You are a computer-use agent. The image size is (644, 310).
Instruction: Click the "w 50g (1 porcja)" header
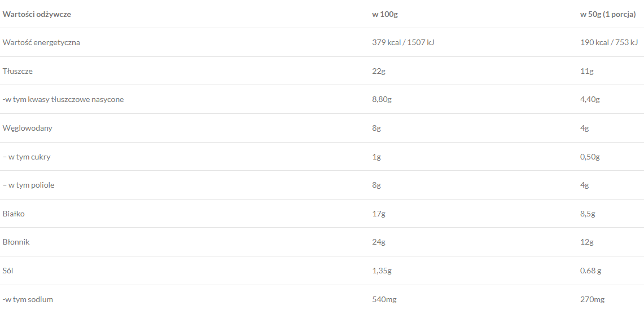608,14
